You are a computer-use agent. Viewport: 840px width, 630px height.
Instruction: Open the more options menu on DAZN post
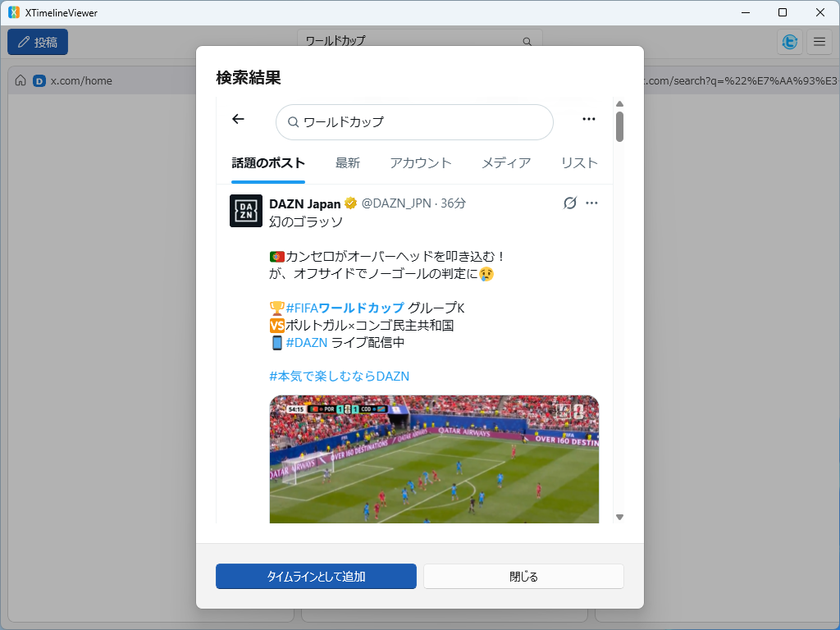[591, 203]
